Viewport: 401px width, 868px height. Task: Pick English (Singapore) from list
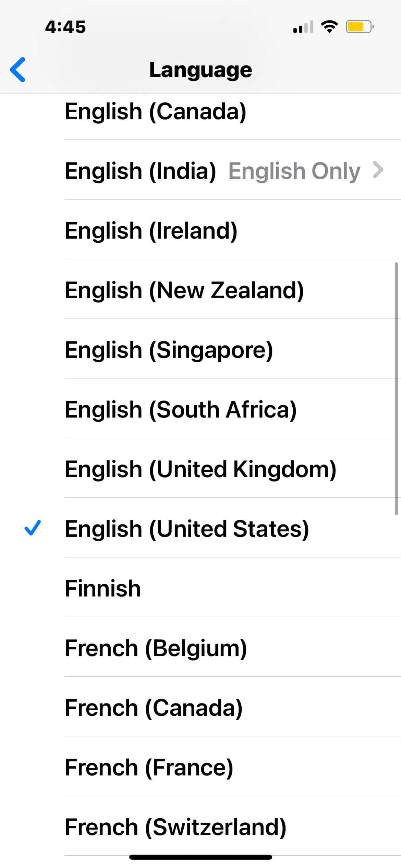point(169,350)
